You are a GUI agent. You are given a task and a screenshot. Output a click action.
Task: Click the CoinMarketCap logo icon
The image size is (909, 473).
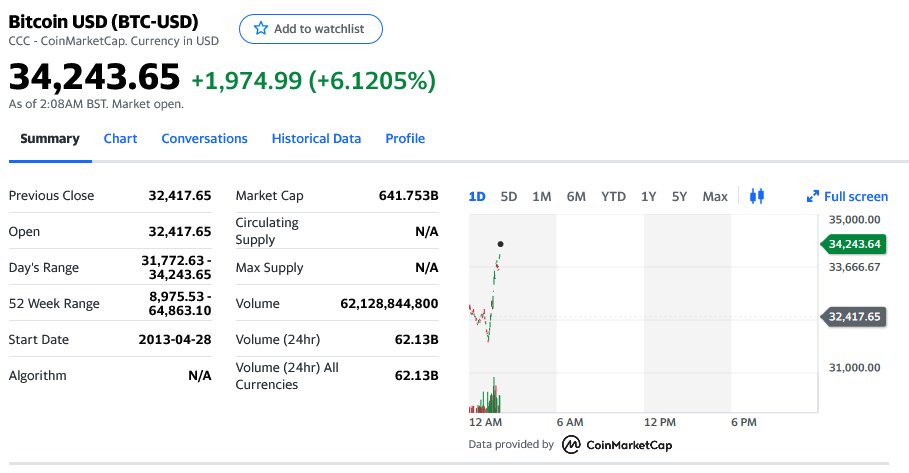[x=571, y=445]
